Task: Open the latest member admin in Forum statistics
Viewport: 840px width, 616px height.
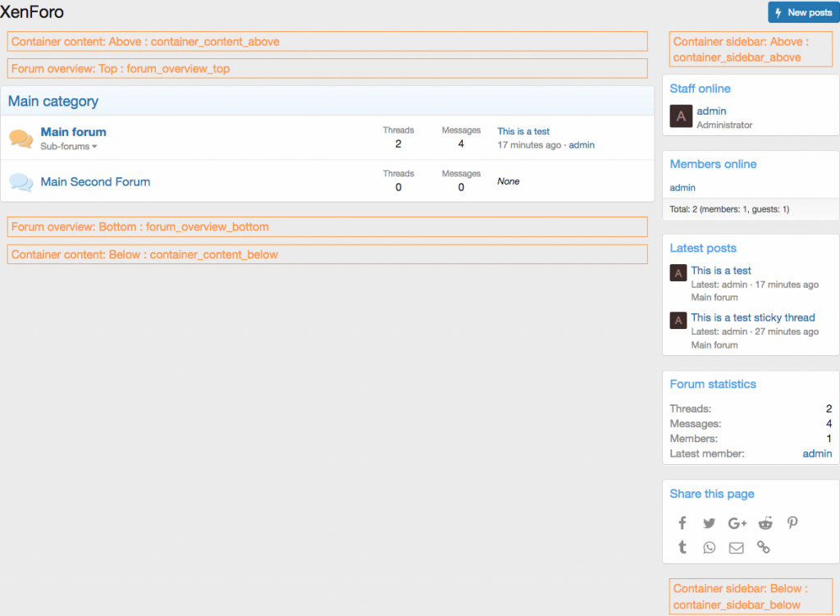Action: (x=817, y=453)
